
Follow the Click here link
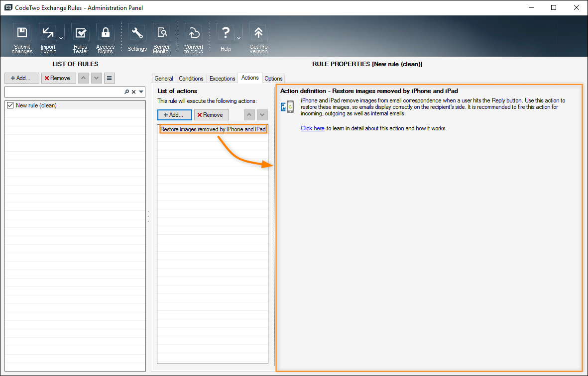point(312,128)
